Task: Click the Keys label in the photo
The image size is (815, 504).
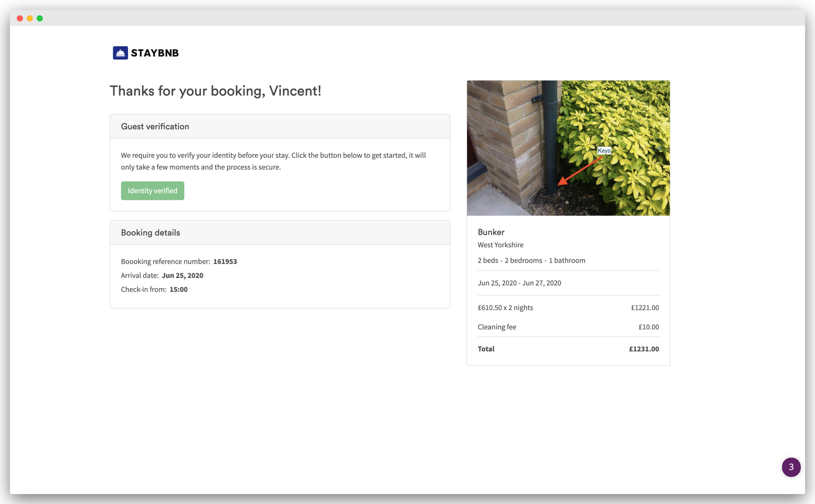Action: click(604, 151)
